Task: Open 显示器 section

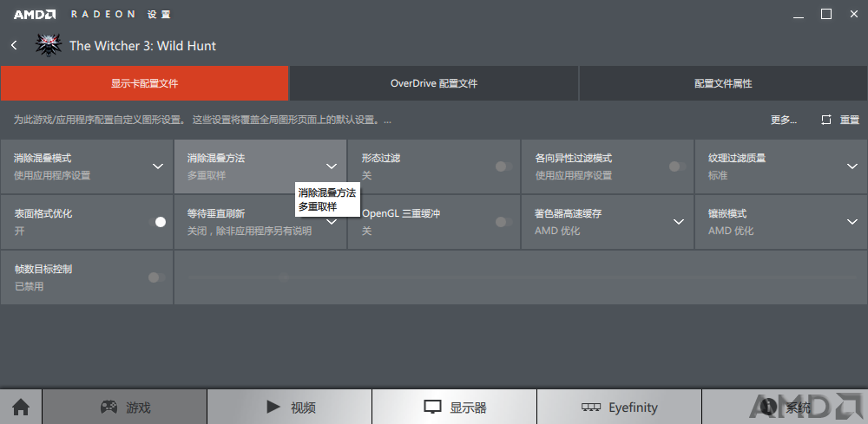Action: (455, 407)
